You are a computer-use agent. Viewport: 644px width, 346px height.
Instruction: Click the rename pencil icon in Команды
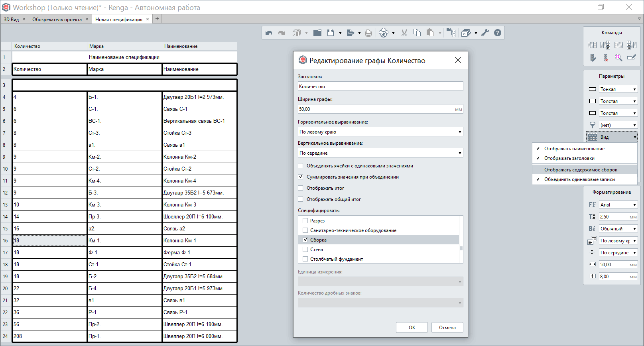click(632, 58)
